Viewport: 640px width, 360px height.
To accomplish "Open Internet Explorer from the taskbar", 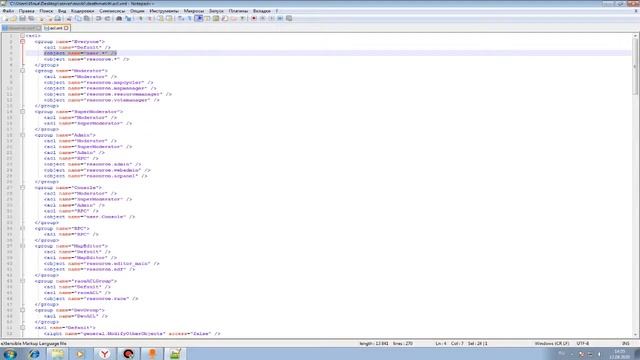I will (34, 354).
